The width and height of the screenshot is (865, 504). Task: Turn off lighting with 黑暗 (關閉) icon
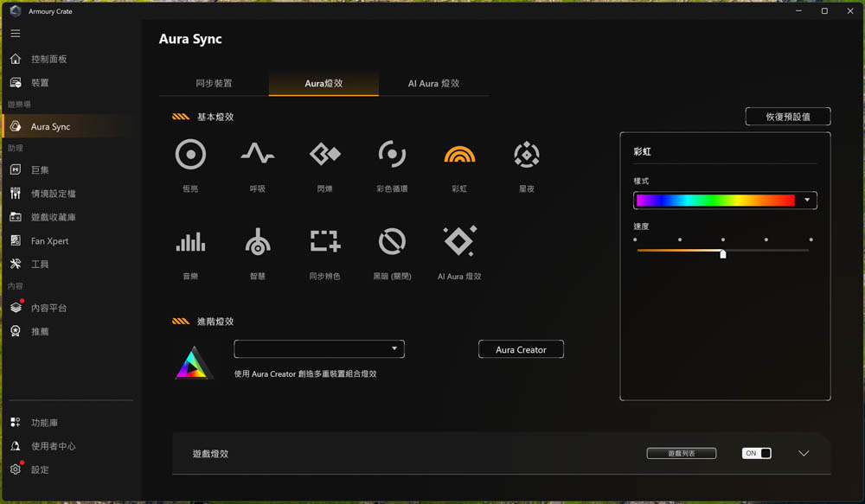[x=392, y=243]
